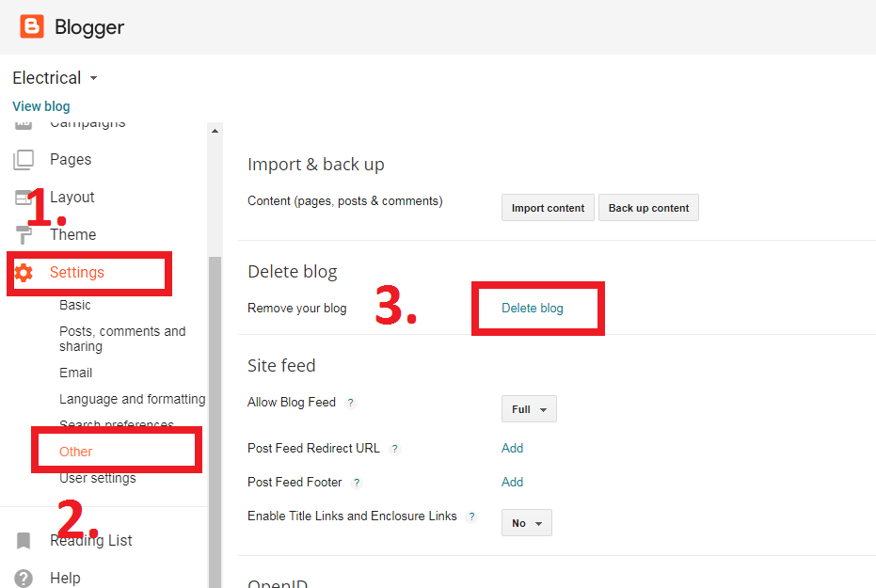The image size is (876, 588).
Task: Click the Help question mark icon
Action: [x=24, y=578]
